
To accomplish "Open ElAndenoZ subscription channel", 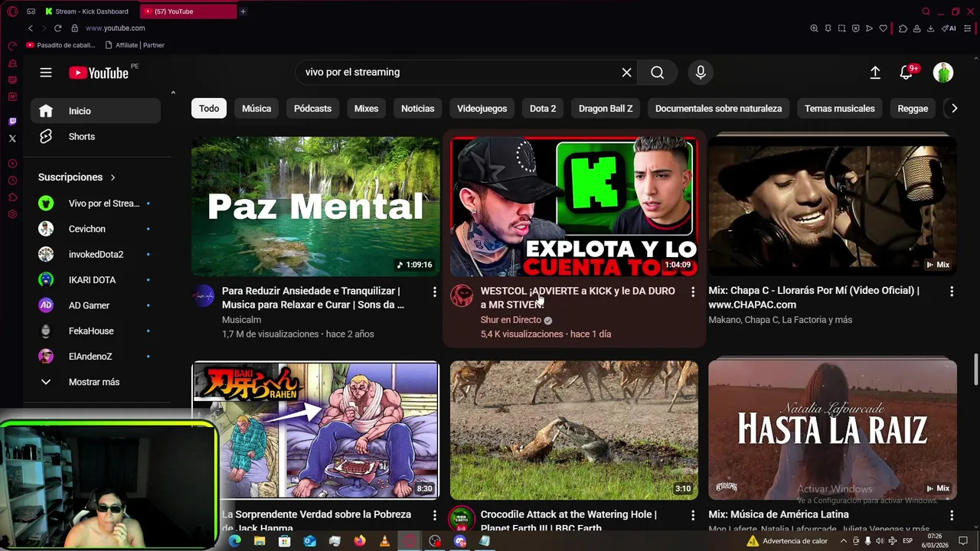I will pos(96,357).
